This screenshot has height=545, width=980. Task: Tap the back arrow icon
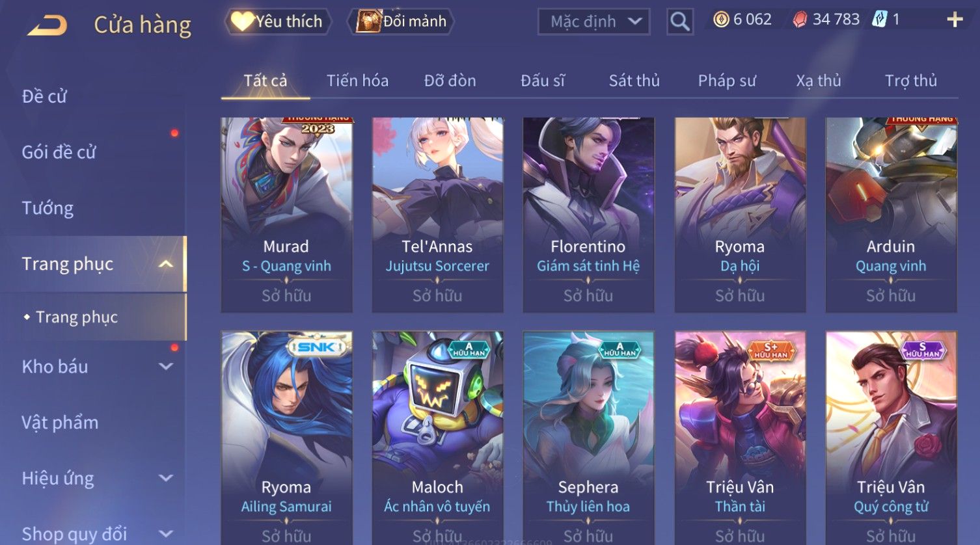point(47,25)
